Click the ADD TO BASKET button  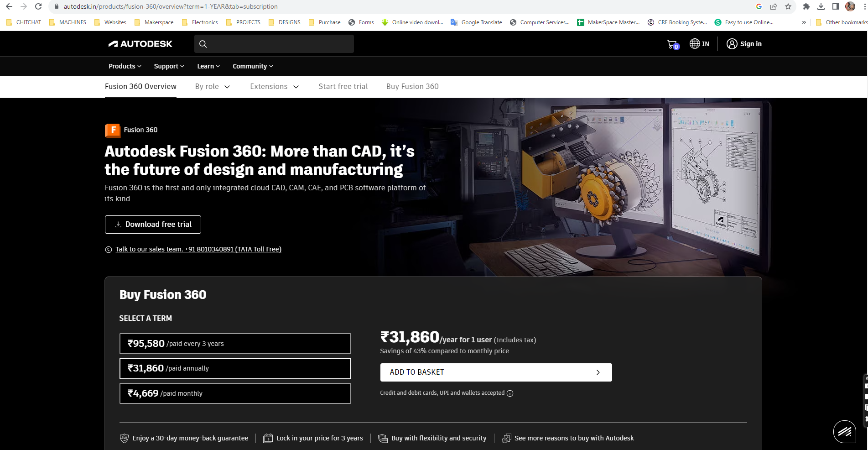(496, 372)
